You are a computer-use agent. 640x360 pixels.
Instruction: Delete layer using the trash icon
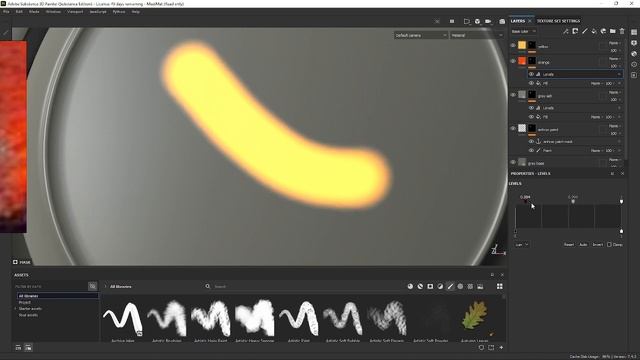pyautogui.click(x=622, y=31)
